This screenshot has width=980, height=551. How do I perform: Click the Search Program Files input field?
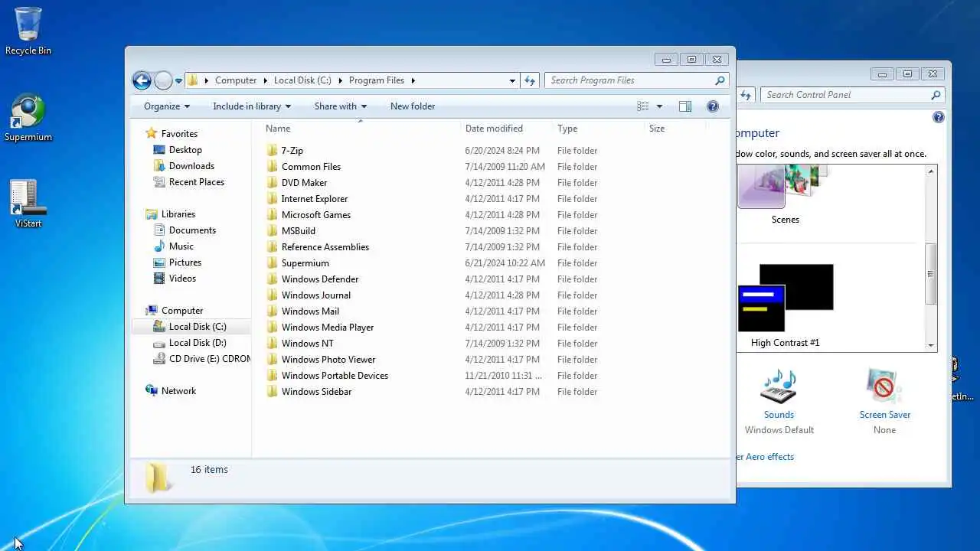tap(630, 80)
